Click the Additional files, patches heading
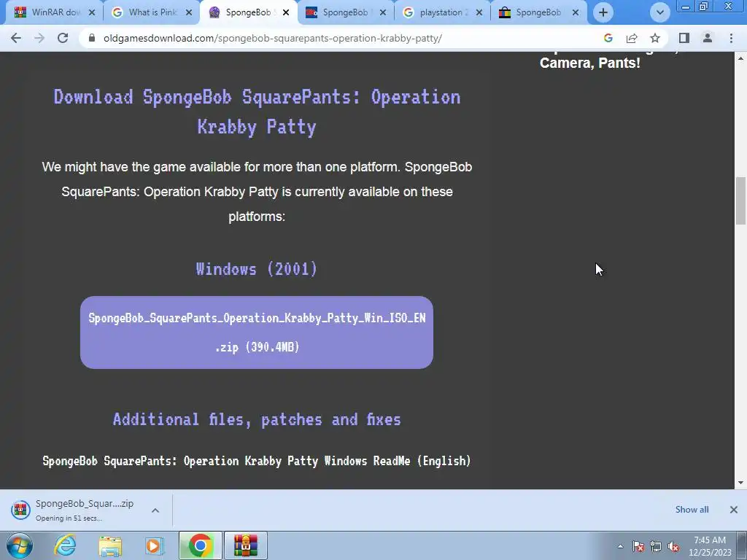The height and width of the screenshot is (560, 747). [257, 419]
